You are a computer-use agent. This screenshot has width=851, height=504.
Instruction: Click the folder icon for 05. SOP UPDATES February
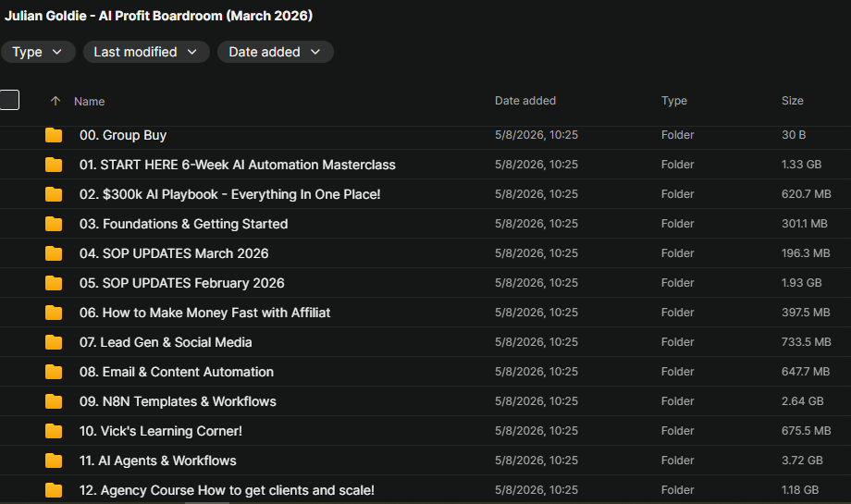pos(54,283)
